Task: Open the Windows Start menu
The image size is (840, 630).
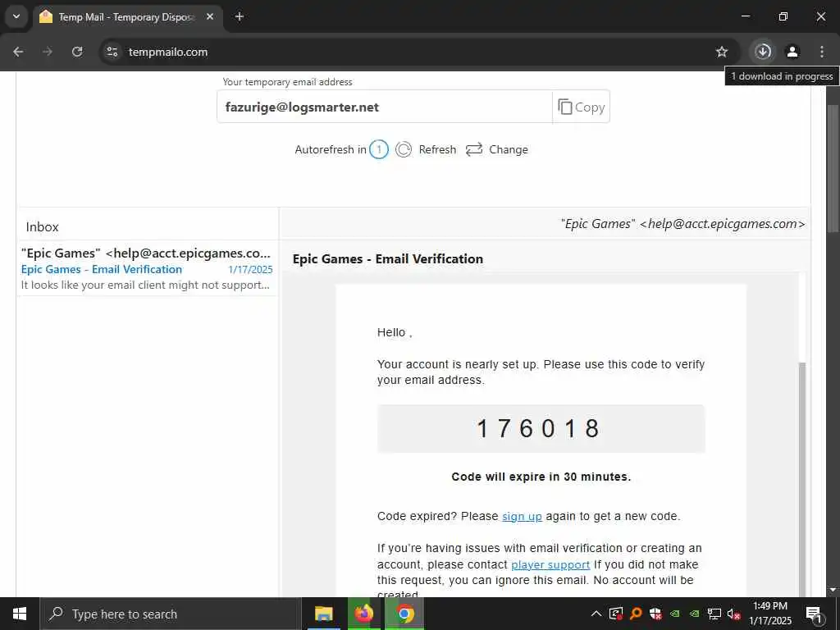Action: pos(20,614)
